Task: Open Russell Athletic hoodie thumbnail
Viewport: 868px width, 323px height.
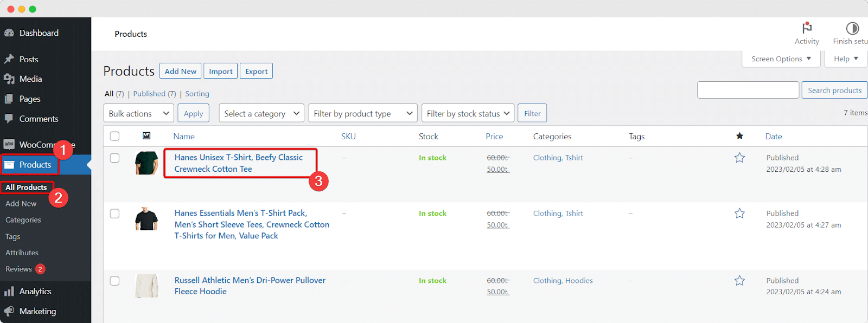Action: (x=146, y=286)
